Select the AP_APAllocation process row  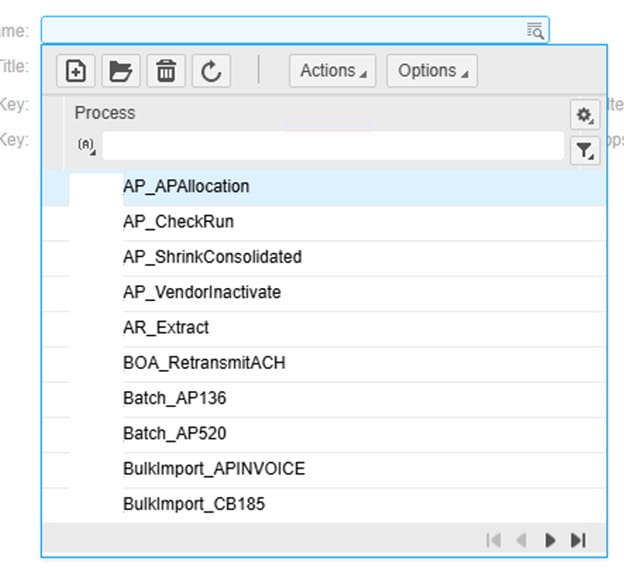[186, 186]
